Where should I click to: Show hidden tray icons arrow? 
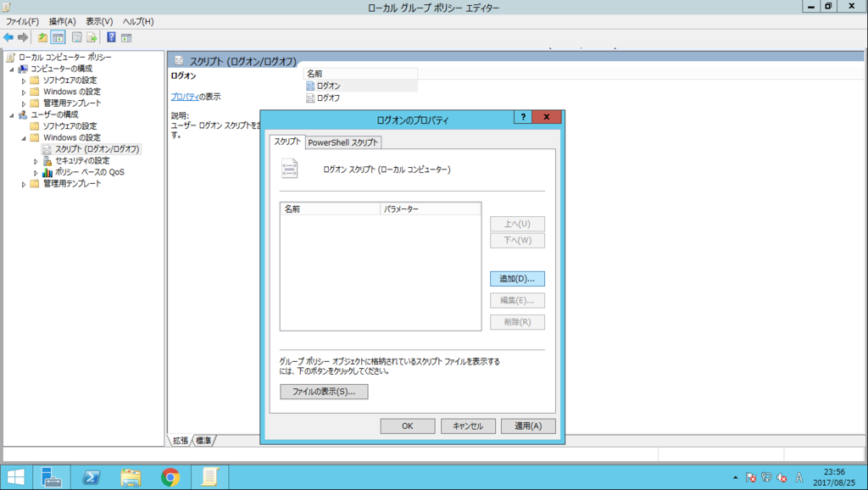coord(735,477)
